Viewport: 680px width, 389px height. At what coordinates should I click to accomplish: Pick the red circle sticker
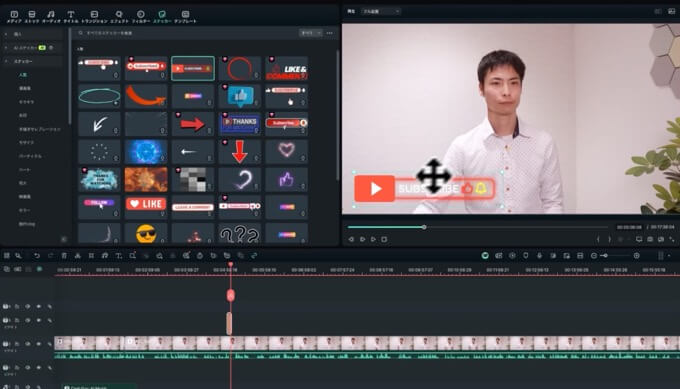pos(239,68)
